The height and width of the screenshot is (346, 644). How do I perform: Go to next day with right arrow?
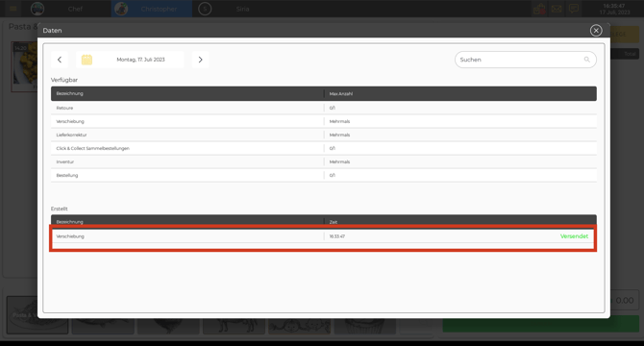tap(201, 60)
